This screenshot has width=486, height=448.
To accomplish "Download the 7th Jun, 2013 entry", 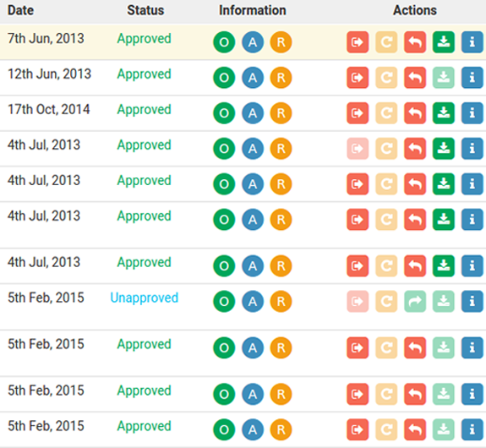I will (444, 42).
